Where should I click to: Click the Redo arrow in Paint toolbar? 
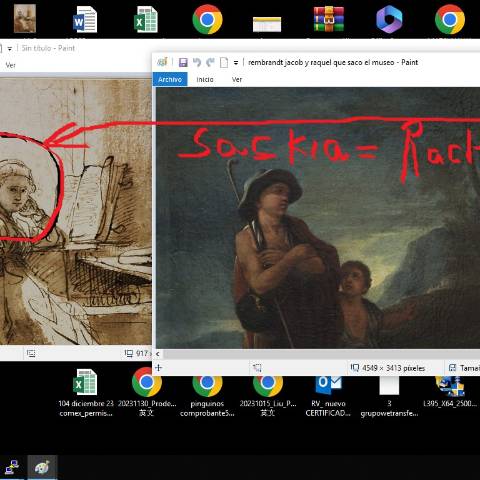tap(210, 62)
